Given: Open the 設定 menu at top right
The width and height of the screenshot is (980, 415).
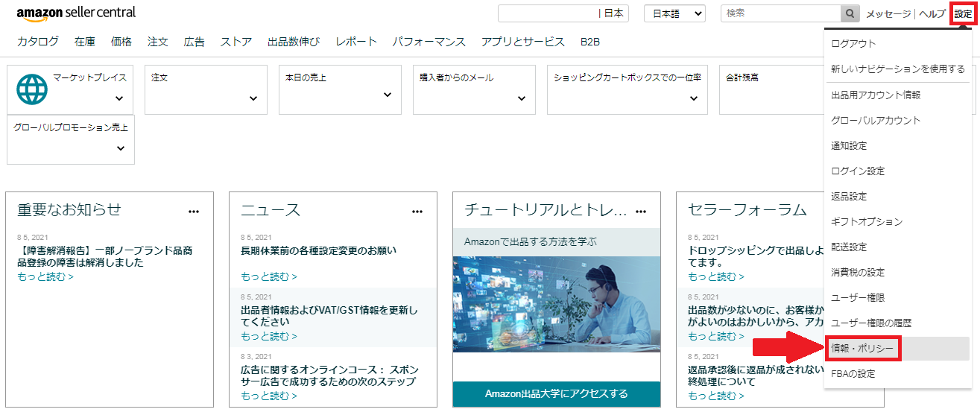Looking at the screenshot, I should click(x=963, y=13).
